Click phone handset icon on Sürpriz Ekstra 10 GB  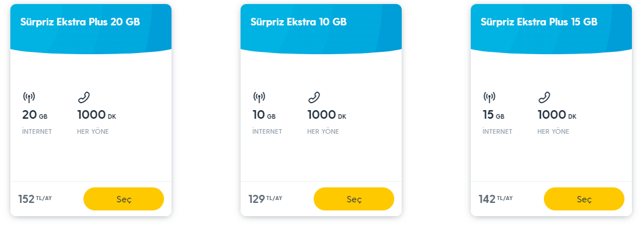pyautogui.click(x=314, y=97)
